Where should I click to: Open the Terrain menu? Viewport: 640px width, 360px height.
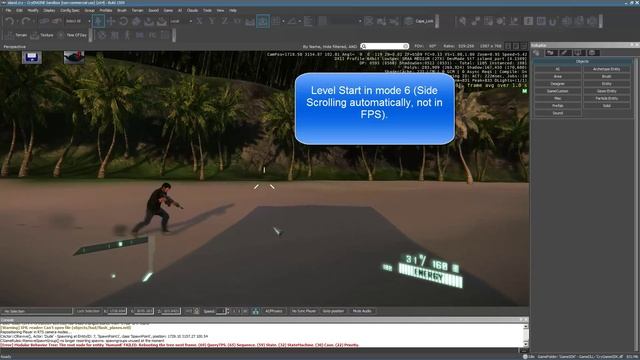(x=137, y=10)
